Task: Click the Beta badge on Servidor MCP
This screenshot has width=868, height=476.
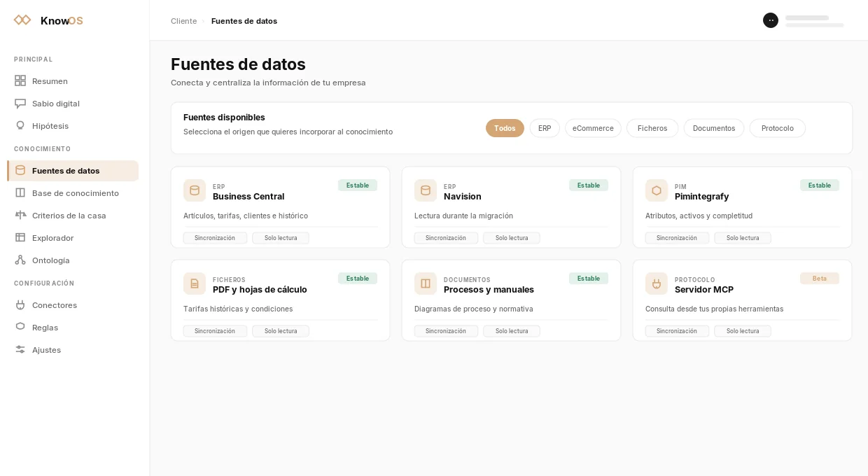Action: tap(820, 279)
